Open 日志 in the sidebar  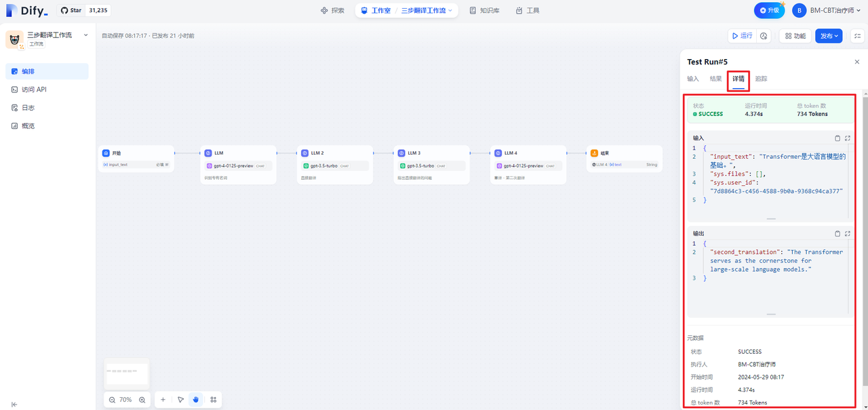47,108
